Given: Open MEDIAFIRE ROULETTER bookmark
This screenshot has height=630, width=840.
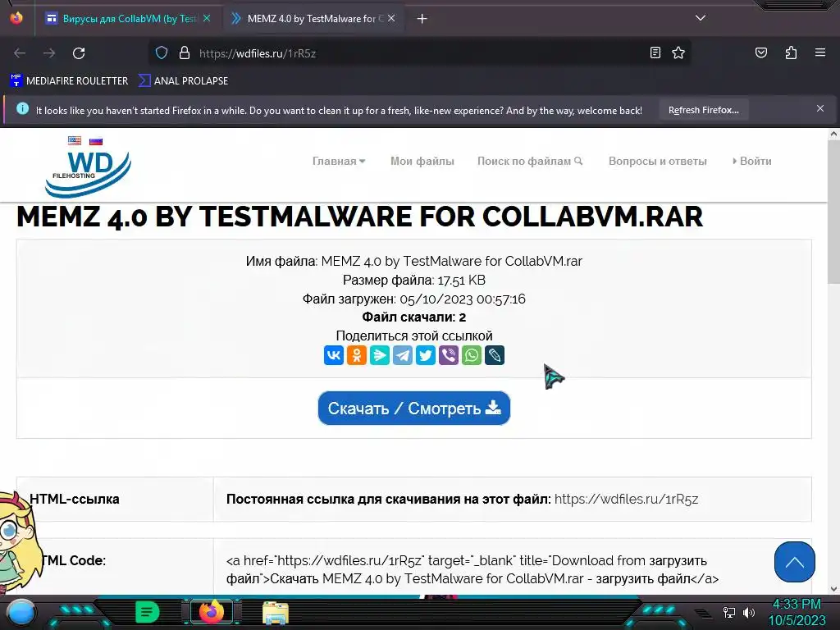Looking at the screenshot, I should pyautogui.click(x=69, y=81).
